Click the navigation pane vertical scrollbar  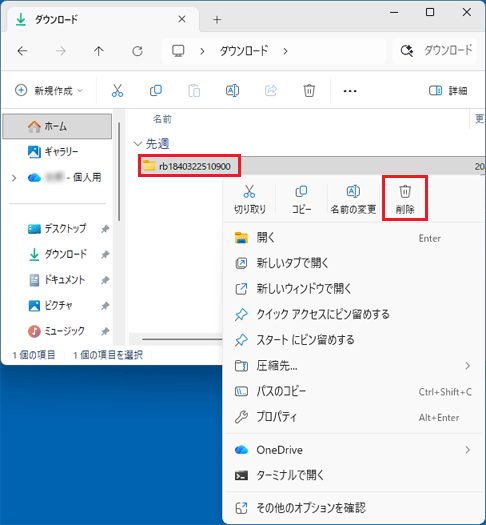point(119,171)
